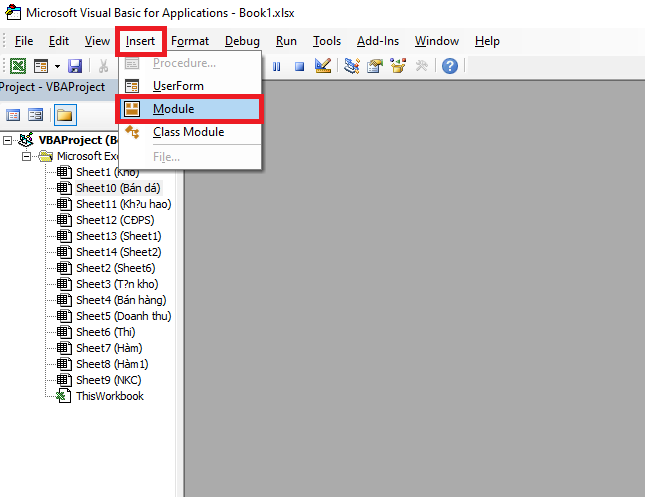Click the Class Module icon in Insert menu
The image size is (645, 497).
click(x=132, y=132)
